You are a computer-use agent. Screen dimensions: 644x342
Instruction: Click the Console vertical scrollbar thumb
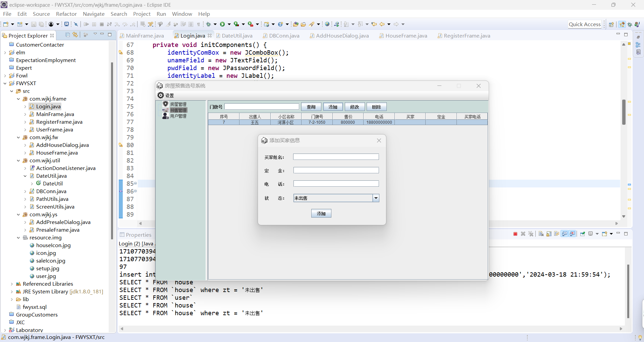tap(628, 291)
